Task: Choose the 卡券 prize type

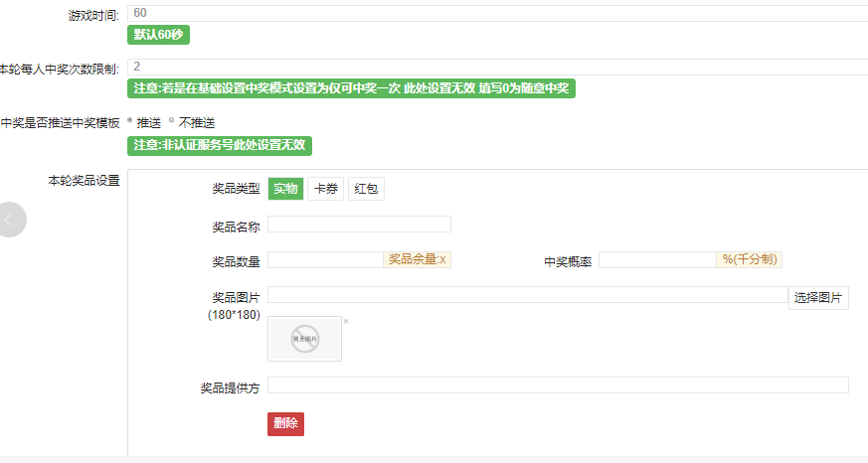Action: [x=325, y=189]
